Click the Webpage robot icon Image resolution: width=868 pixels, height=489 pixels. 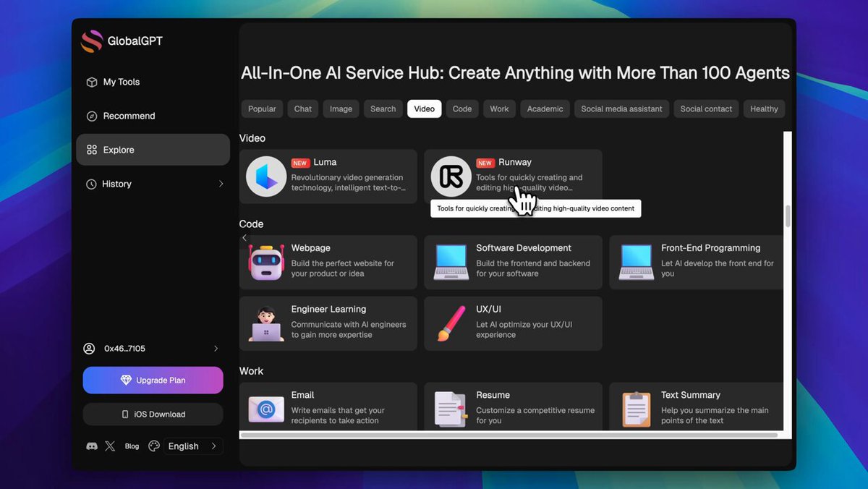pyautogui.click(x=266, y=262)
